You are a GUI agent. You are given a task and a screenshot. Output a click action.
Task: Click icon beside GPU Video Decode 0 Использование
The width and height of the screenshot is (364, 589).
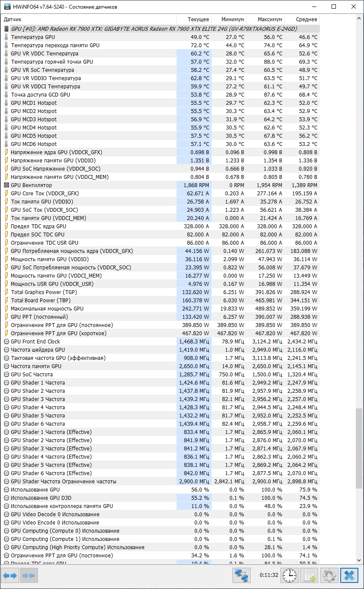point(6,515)
